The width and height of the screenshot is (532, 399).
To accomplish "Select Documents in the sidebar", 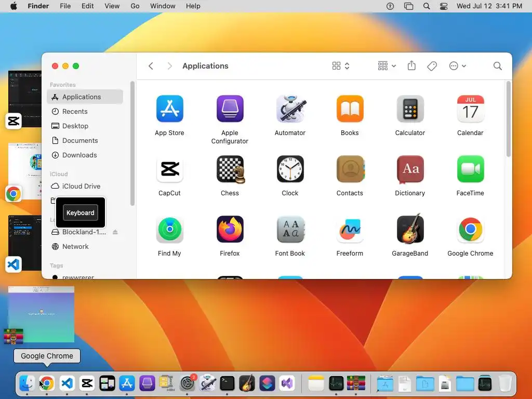I will (x=85, y=140).
